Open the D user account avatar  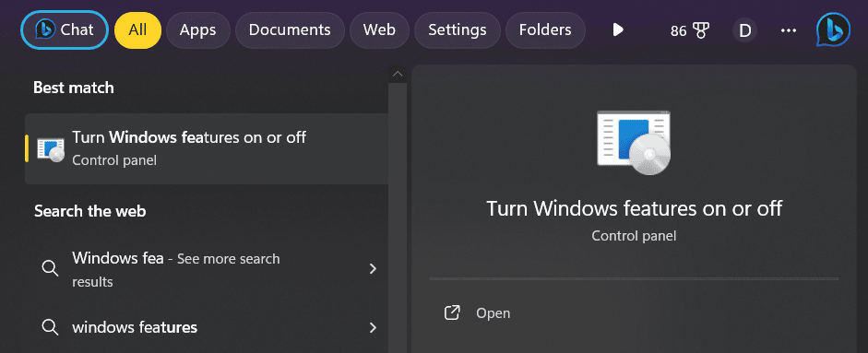745,30
